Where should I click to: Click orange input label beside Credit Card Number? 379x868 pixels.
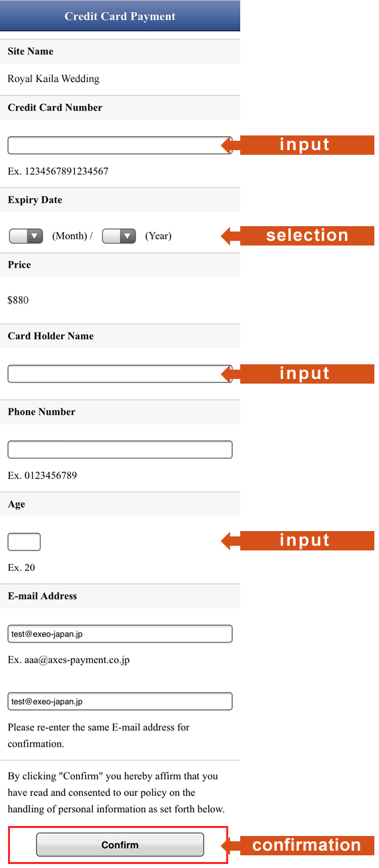click(298, 145)
